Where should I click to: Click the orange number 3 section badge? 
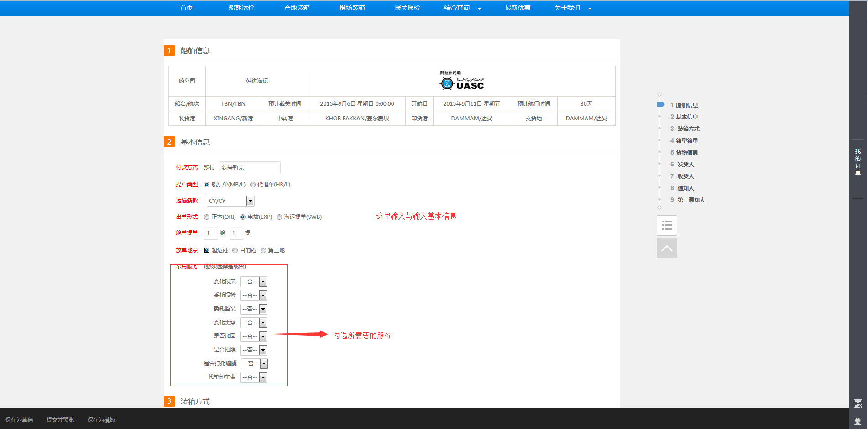[x=169, y=401]
